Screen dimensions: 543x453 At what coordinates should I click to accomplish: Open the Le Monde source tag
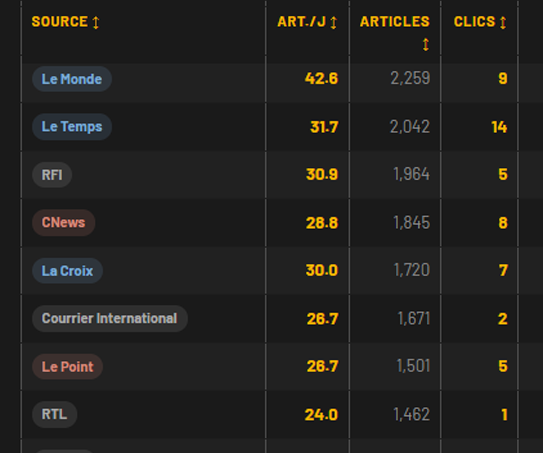point(72,79)
